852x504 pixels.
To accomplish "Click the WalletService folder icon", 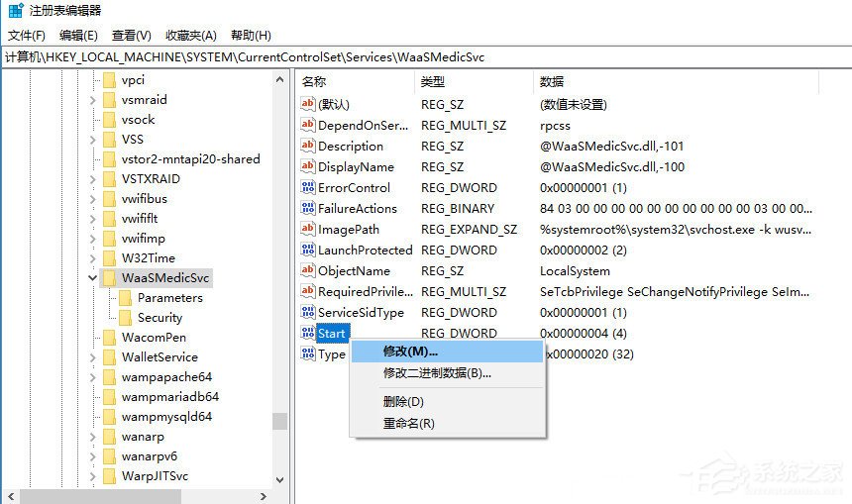I will (109, 357).
